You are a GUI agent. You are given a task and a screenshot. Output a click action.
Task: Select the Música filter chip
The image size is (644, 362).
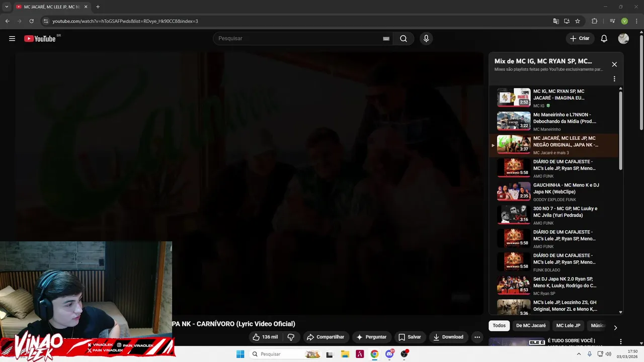pyautogui.click(x=597, y=326)
